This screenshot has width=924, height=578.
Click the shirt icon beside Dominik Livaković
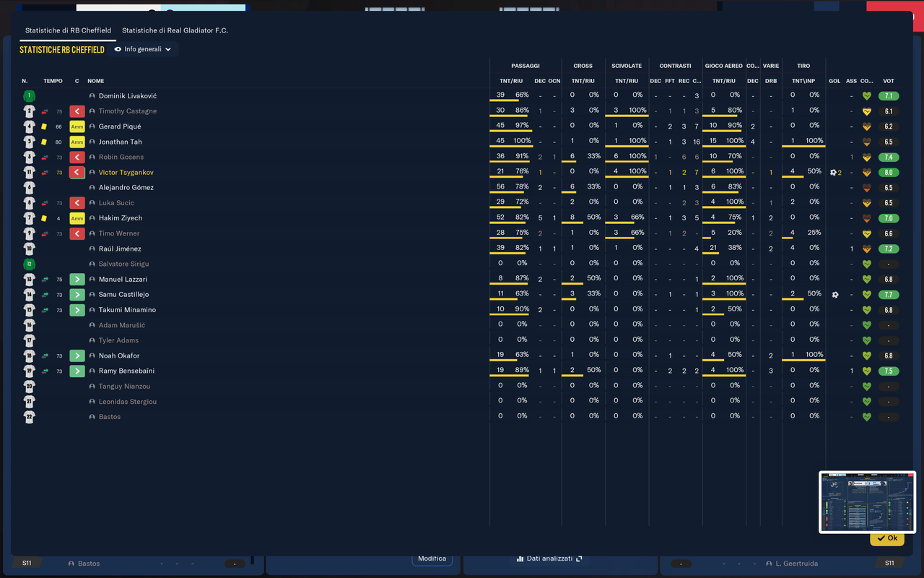pos(29,95)
